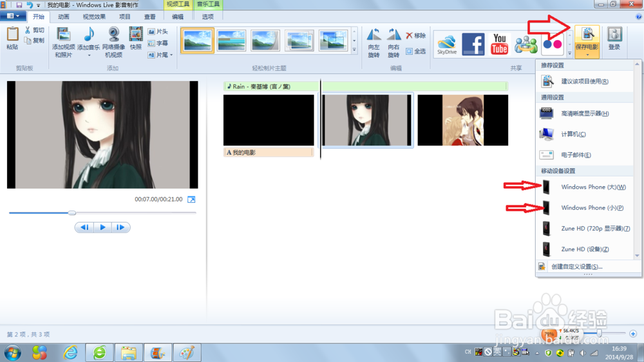Click the save icon in title bar
This screenshot has width=644, height=362.
click(19, 5)
